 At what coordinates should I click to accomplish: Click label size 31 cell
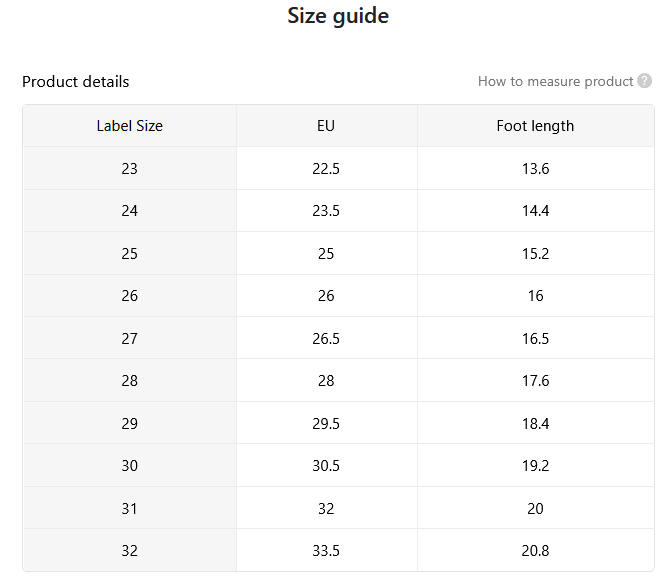click(x=130, y=508)
